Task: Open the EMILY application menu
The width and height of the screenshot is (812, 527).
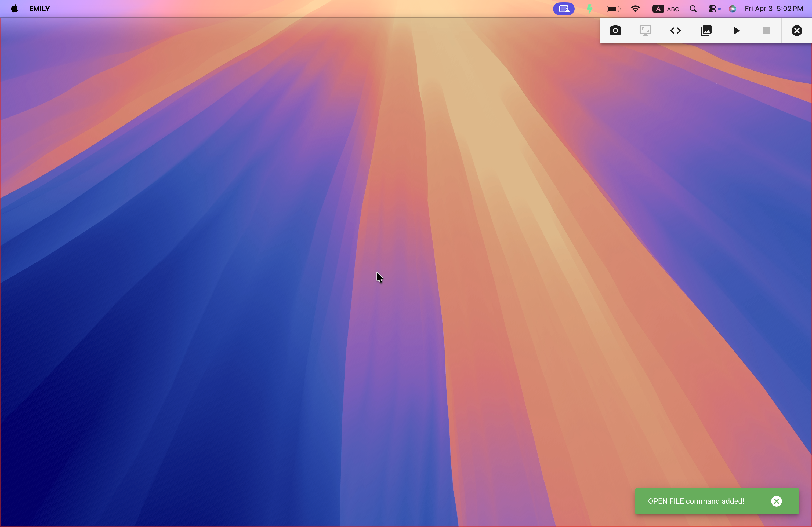Action: 39,9
